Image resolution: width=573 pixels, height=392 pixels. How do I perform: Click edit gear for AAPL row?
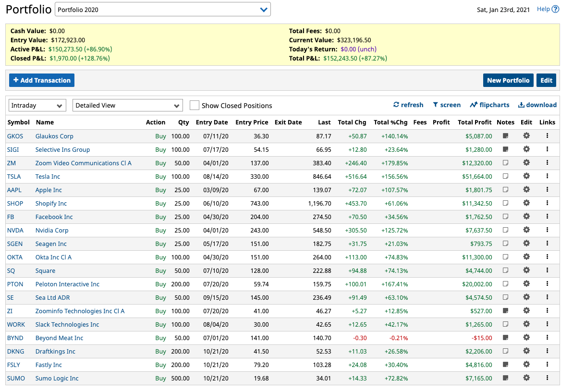pos(526,190)
